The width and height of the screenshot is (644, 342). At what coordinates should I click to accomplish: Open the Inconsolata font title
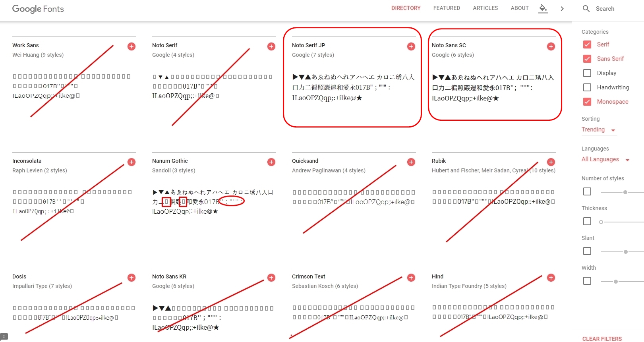pyautogui.click(x=27, y=161)
